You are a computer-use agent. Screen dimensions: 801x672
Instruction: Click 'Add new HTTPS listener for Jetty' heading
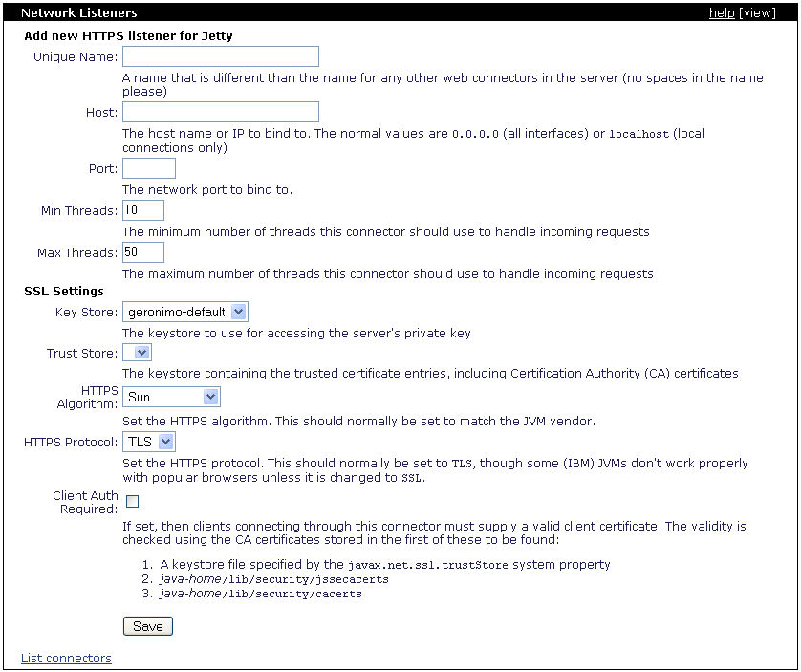pyautogui.click(x=128, y=35)
